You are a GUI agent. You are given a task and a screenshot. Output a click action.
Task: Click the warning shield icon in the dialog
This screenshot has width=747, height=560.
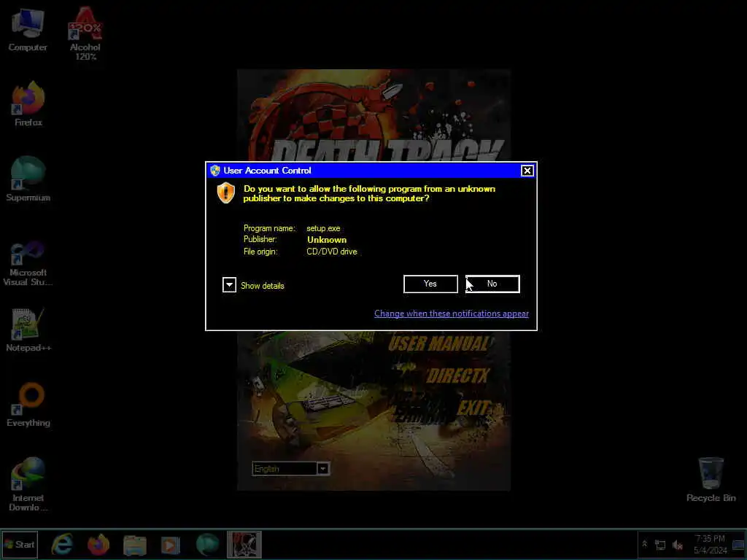click(226, 192)
